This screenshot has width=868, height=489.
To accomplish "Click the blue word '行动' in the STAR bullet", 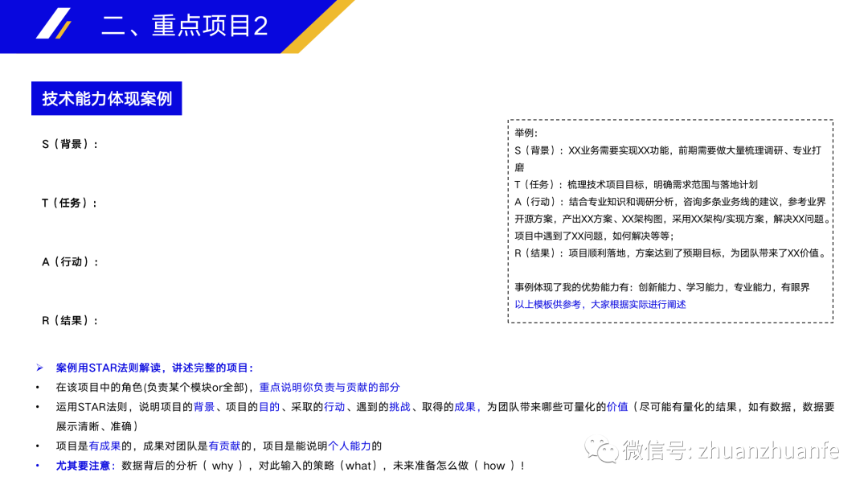I will click(x=334, y=407).
